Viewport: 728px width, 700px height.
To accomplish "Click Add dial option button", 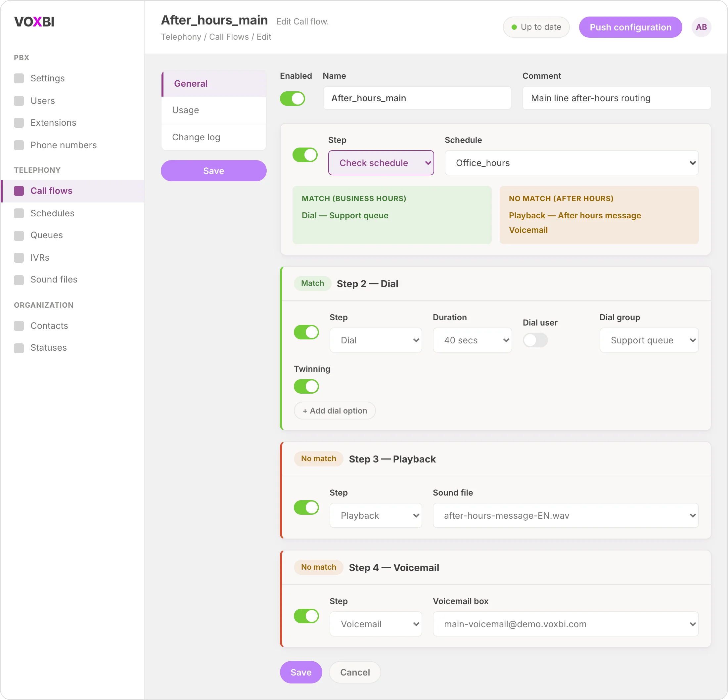I will (335, 411).
